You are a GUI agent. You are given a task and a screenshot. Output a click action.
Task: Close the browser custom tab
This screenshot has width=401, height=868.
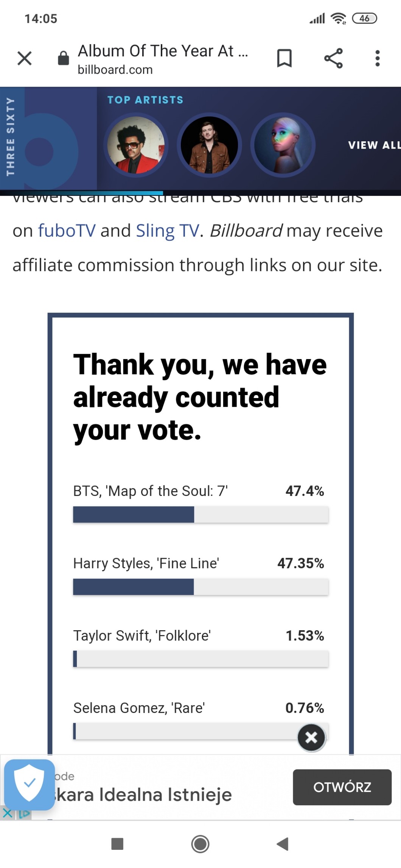click(x=25, y=59)
